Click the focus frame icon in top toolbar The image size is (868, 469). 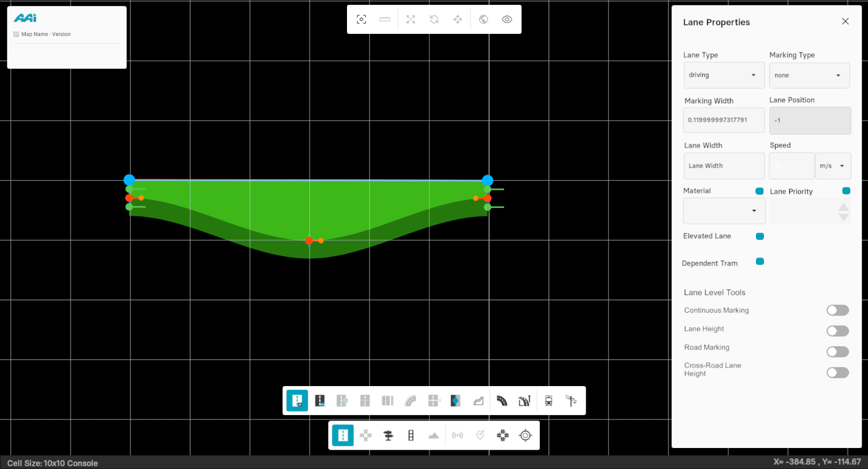(362, 19)
